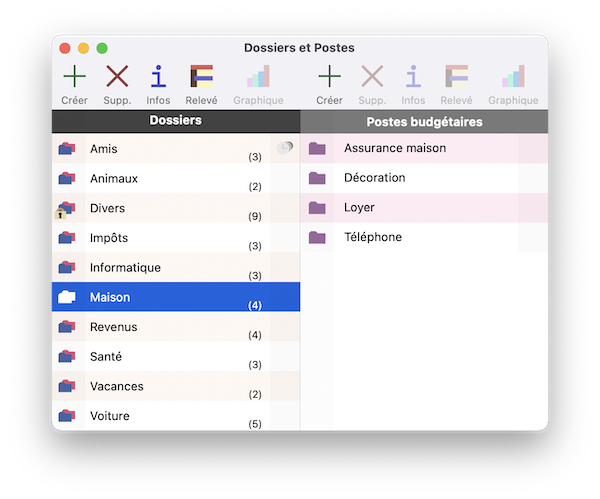Screen dimensions: 600x499
Task: Select the Animaux dossier
Action: click(176, 178)
